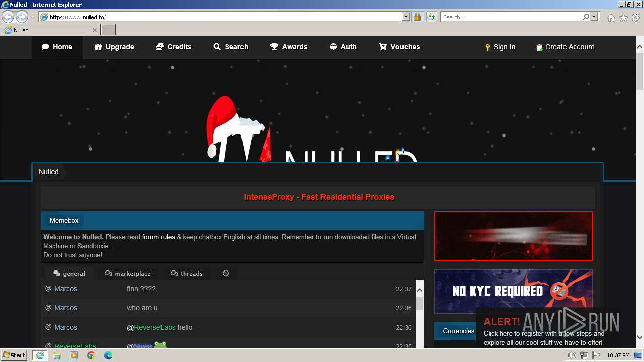Switch to the threads chat tab

click(x=187, y=273)
